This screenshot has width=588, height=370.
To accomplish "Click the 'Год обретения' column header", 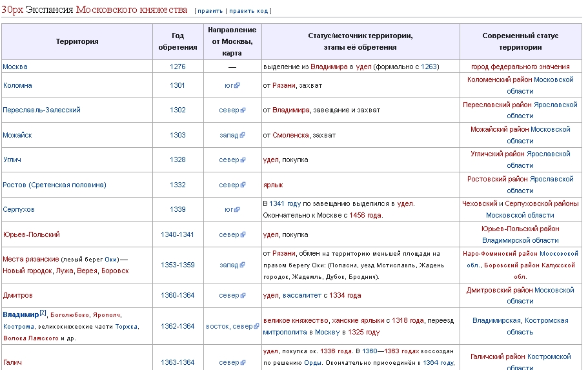I will coord(177,41).
